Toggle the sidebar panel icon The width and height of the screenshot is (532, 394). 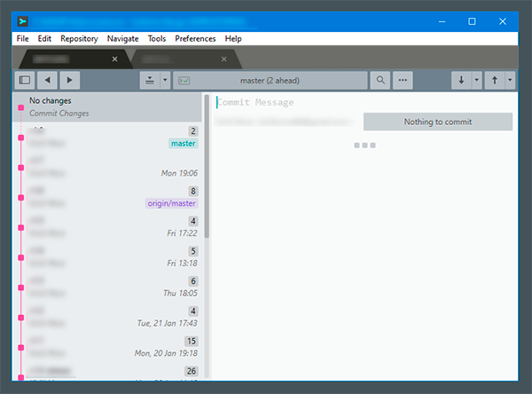click(25, 80)
